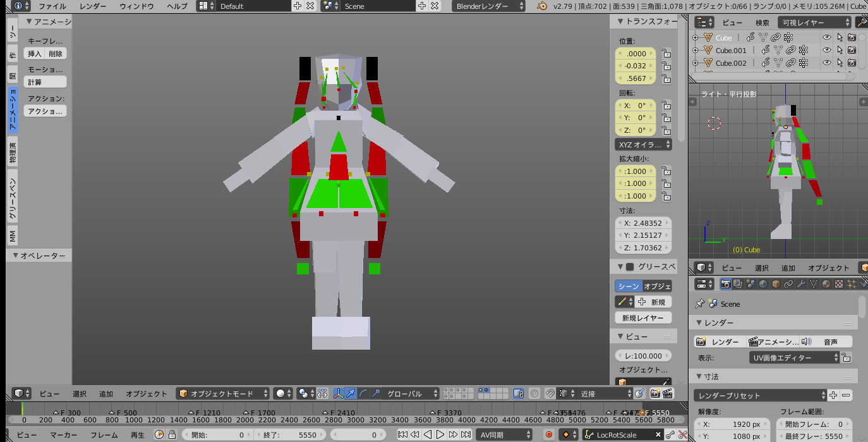The image size is (868, 442).
Task: Open the Scene properties tab icon
Action: 750,284
